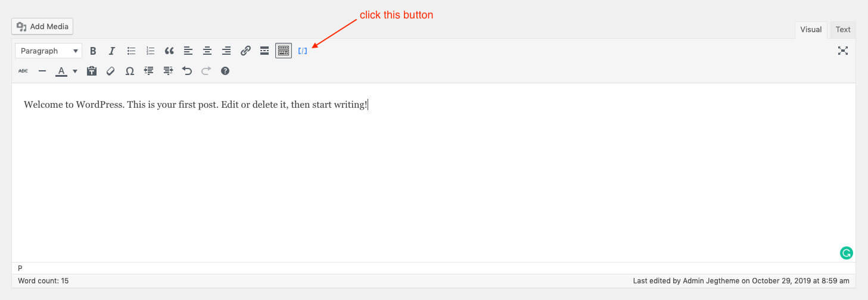Screen dimensions: 868x300
Task: Open keyboard shortcuts help
Action: coord(225,71)
